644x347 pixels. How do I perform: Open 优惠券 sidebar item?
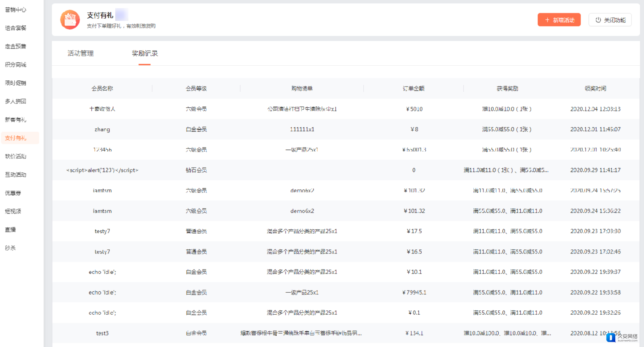tap(13, 193)
